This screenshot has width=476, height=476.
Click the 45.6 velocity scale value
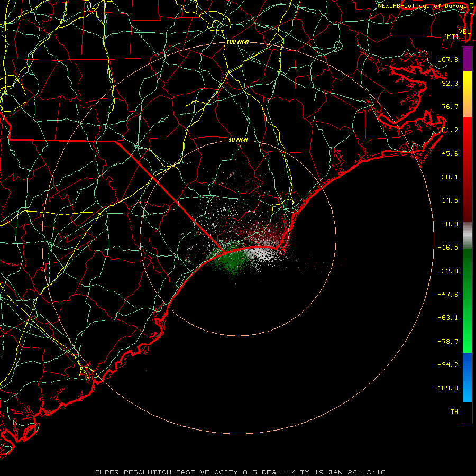450,153
